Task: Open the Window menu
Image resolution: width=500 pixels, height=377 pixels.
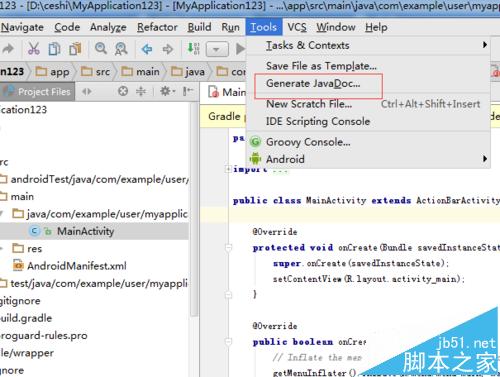Action: [336, 27]
